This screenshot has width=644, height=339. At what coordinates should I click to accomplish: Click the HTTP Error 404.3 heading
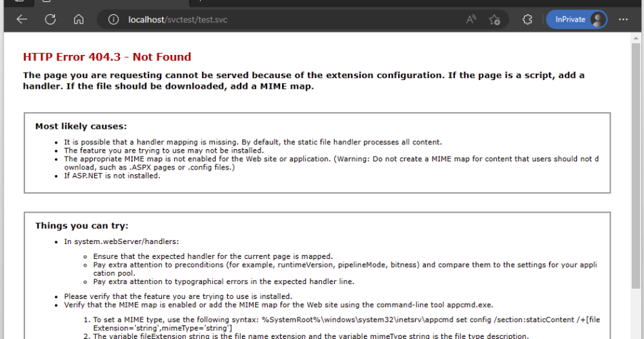(107, 57)
